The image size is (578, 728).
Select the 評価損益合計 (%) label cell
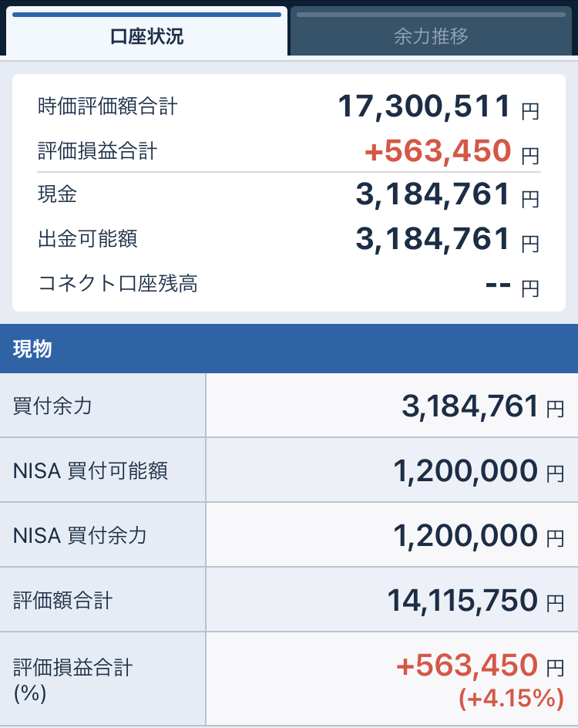[x=102, y=679]
